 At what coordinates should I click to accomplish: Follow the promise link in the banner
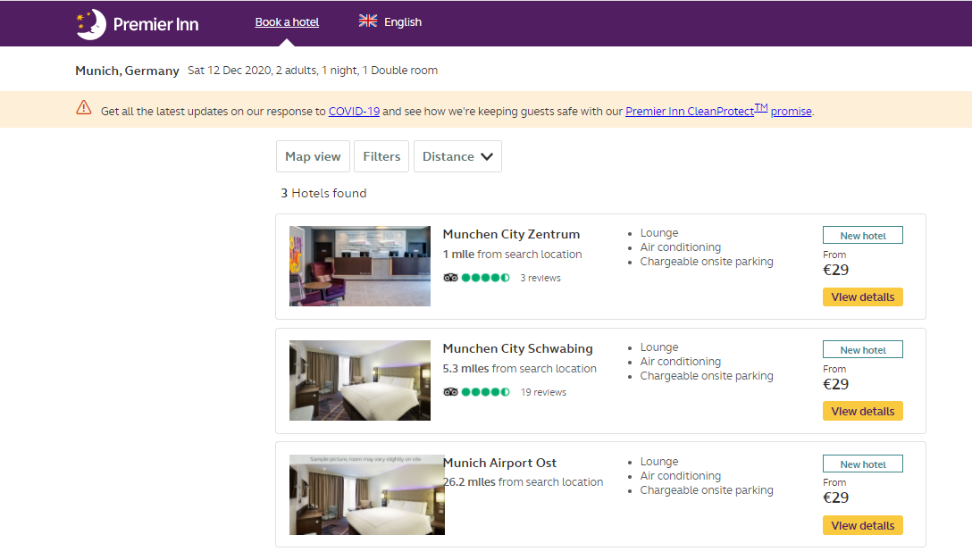[791, 112]
